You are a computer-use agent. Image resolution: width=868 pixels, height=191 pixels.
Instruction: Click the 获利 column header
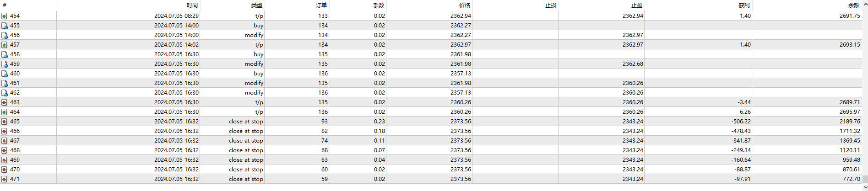point(744,5)
